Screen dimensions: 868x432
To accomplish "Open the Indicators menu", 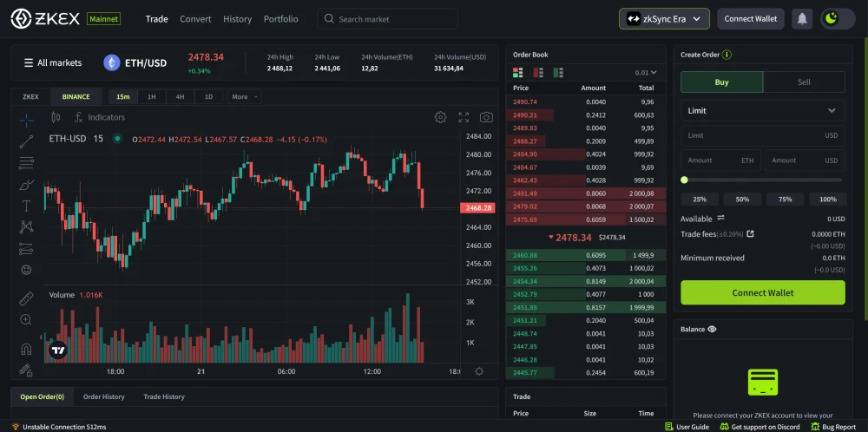I will coord(100,117).
